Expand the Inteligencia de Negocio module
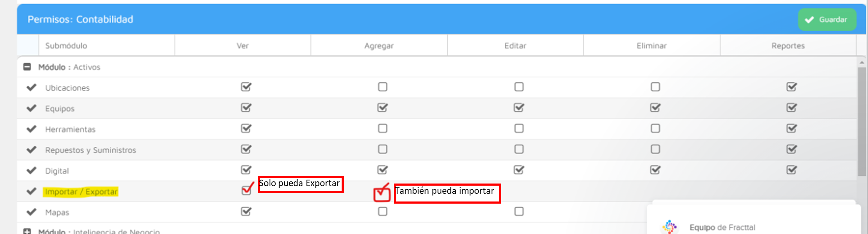This screenshot has height=234, width=868. [27, 231]
